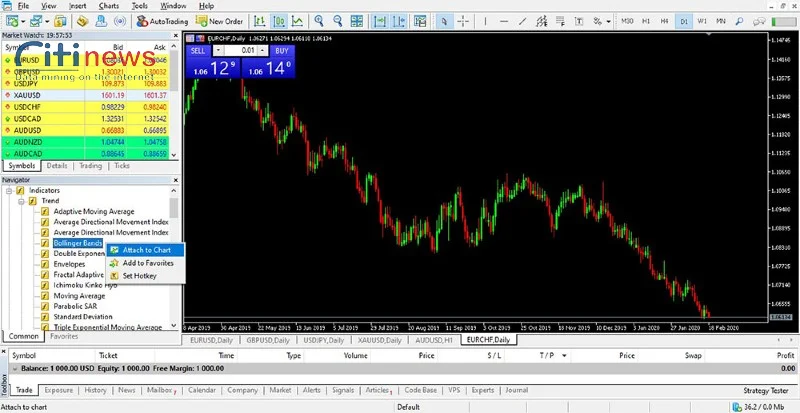This screenshot has height=413, width=800.
Task: Click the search magnifier icon
Action: pyautogui.click(x=739, y=21)
